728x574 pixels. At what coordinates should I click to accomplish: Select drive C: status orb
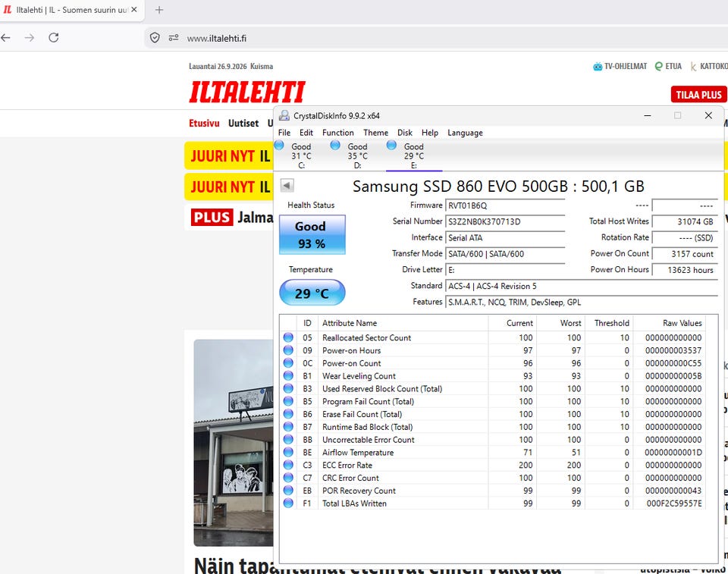[x=279, y=146]
